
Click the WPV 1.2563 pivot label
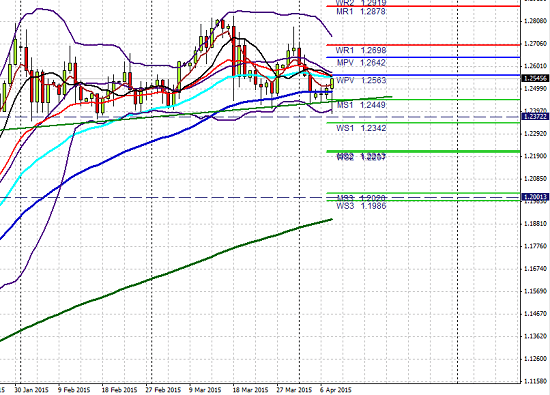tap(361, 80)
